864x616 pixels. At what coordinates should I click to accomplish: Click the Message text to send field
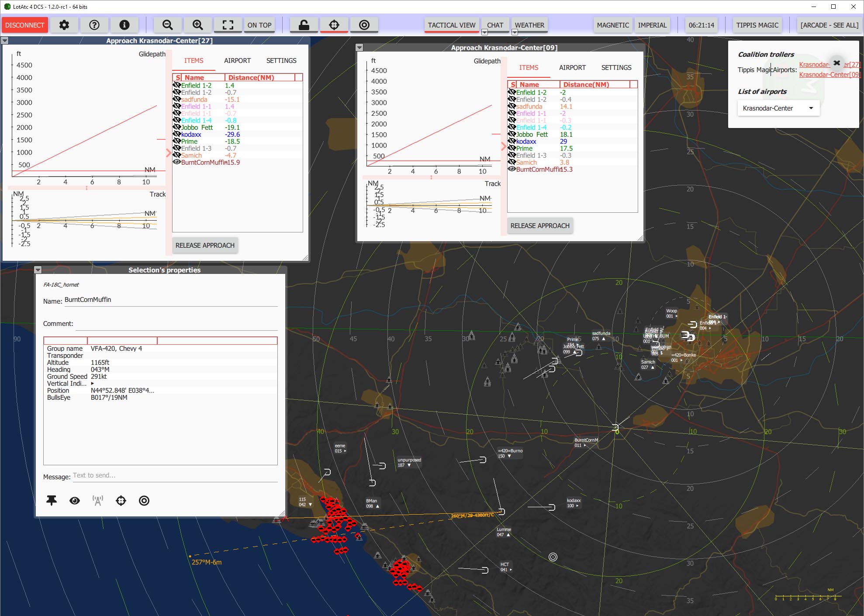(175, 476)
